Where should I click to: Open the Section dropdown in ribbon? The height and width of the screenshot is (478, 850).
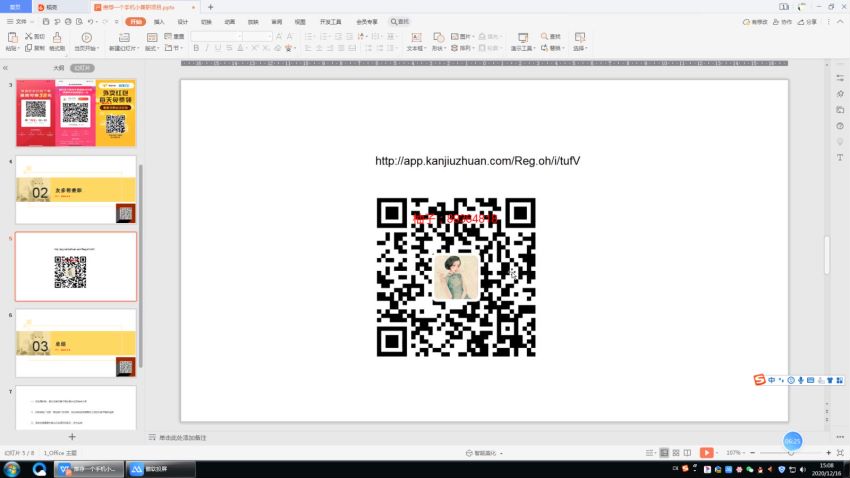(x=173, y=48)
